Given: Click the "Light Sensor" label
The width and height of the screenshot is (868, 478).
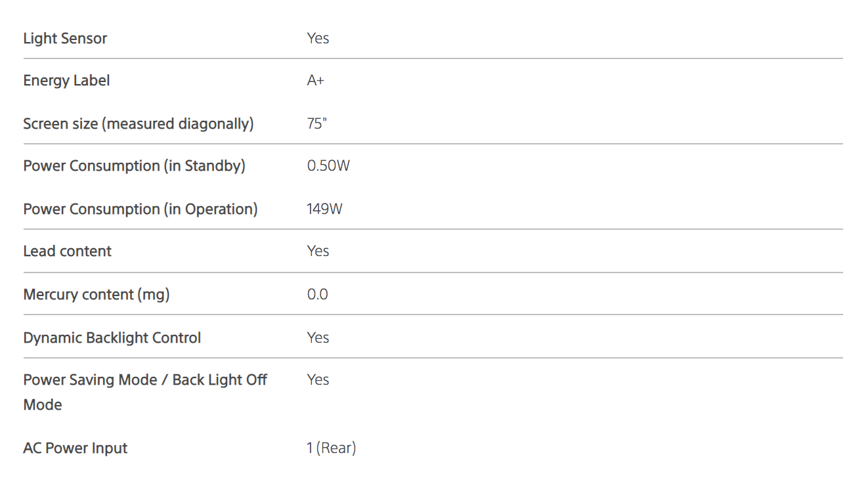Looking at the screenshot, I should (x=65, y=38).
